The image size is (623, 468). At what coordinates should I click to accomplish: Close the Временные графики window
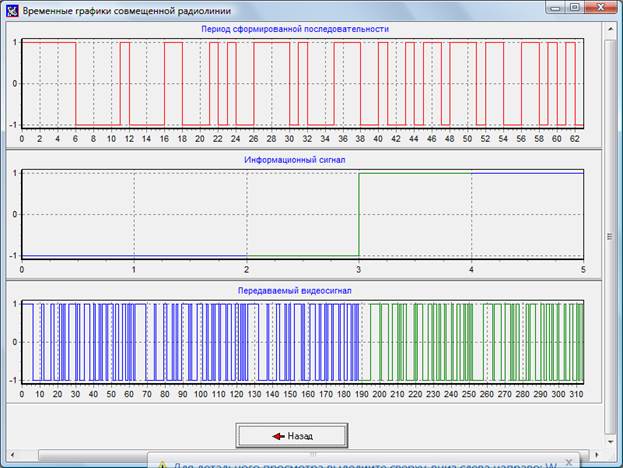pyautogui.click(x=599, y=7)
